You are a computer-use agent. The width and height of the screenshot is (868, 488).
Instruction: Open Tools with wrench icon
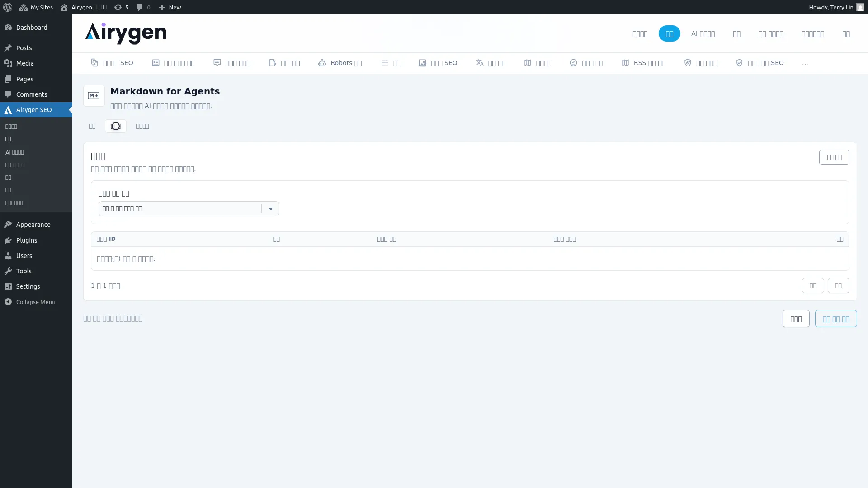[36, 271]
